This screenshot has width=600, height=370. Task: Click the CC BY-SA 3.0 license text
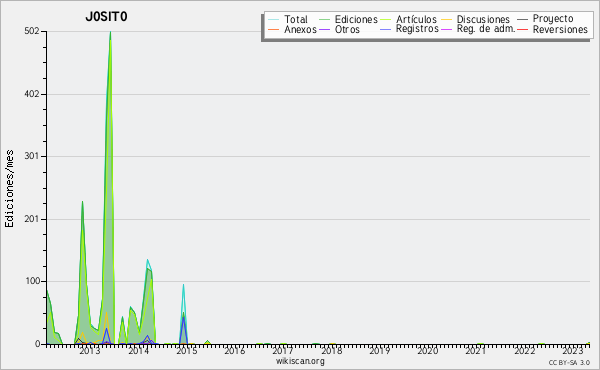click(569, 362)
